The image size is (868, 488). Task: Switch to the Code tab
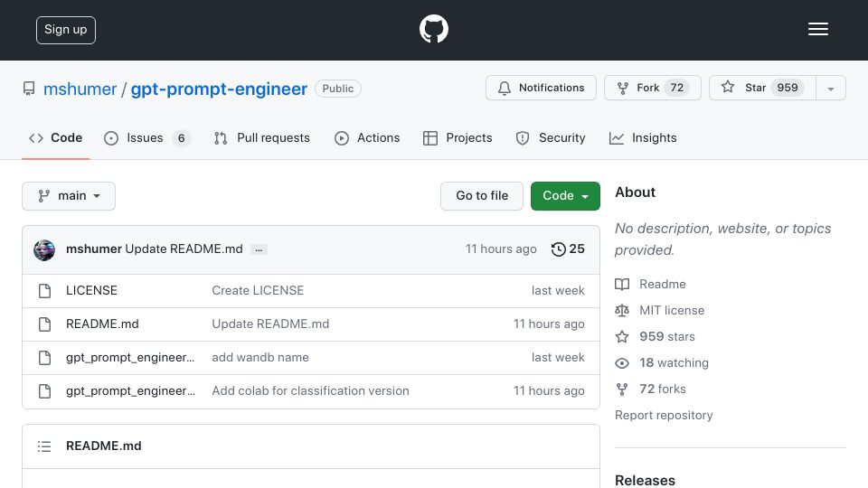tap(55, 137)
